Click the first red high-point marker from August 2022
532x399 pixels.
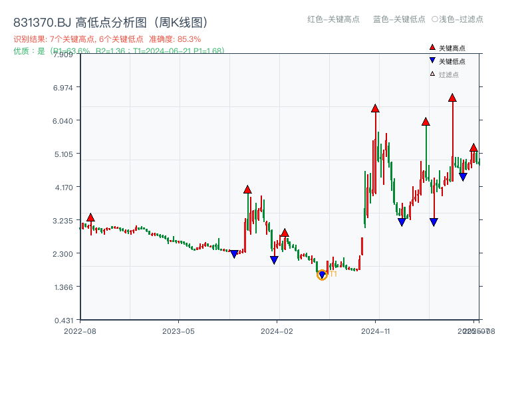(x=90, y=217)
